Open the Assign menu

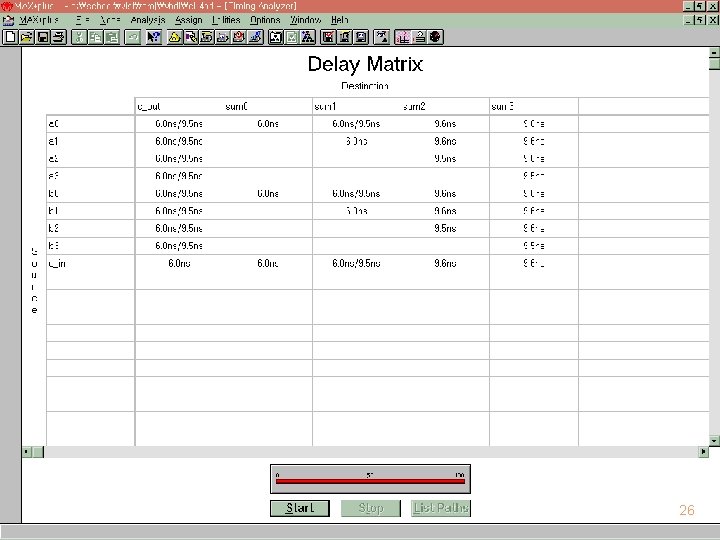[x=189, y=20]
